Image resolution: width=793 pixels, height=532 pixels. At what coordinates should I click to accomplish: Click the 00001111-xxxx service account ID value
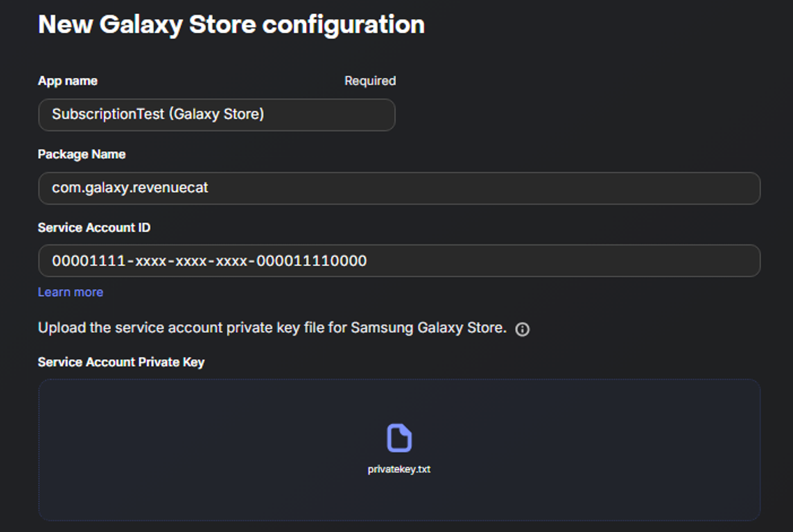[x=210, y=260]
